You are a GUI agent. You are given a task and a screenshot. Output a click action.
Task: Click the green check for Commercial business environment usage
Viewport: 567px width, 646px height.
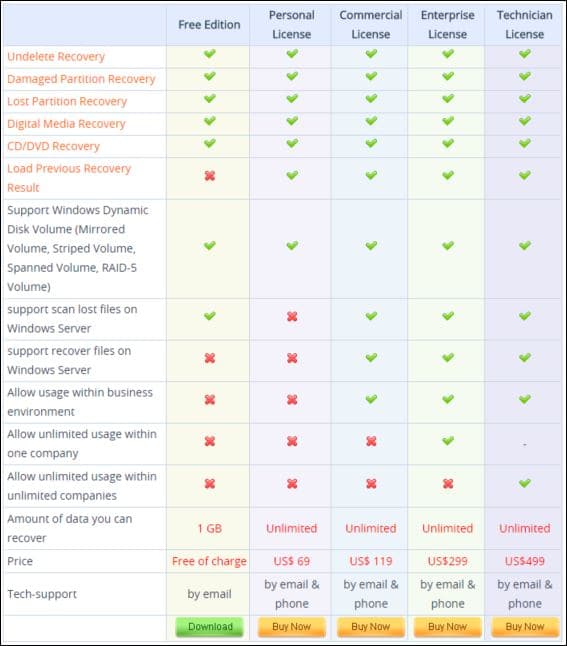[371, 399]
